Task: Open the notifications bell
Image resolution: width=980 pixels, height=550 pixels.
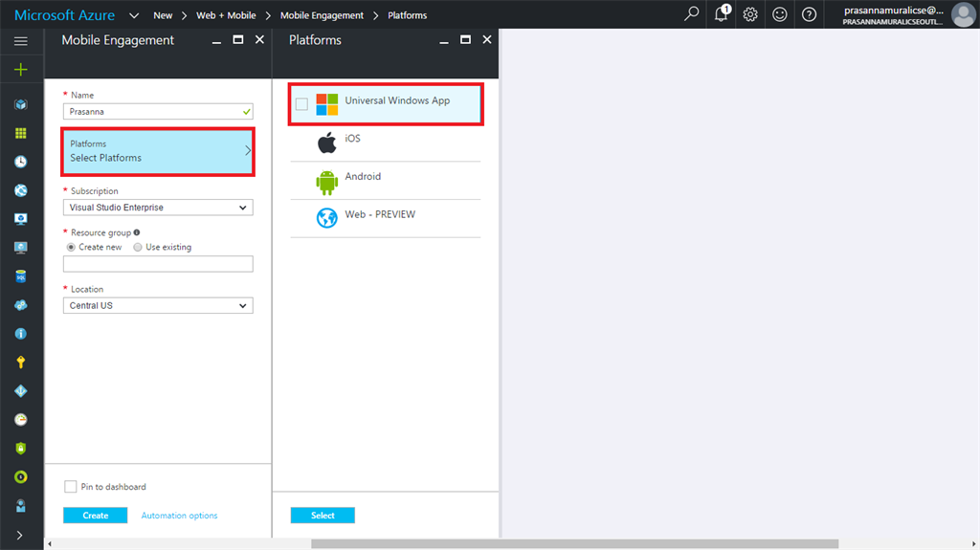Action: (x=722, y=13)
